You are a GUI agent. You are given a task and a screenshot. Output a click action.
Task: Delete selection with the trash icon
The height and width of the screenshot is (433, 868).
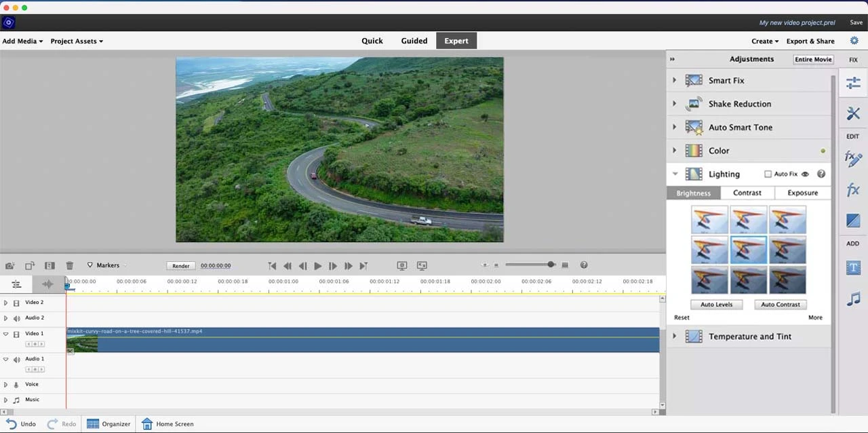pos(69,265)
